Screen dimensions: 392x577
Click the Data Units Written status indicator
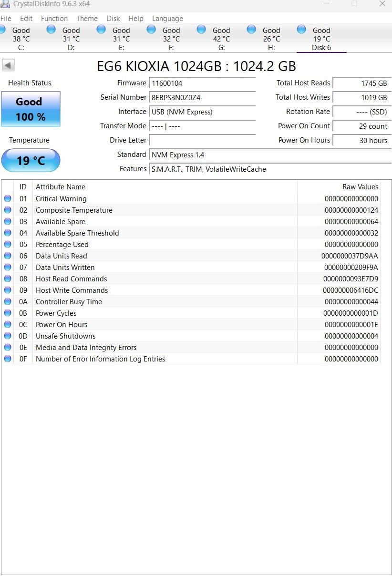8,267
